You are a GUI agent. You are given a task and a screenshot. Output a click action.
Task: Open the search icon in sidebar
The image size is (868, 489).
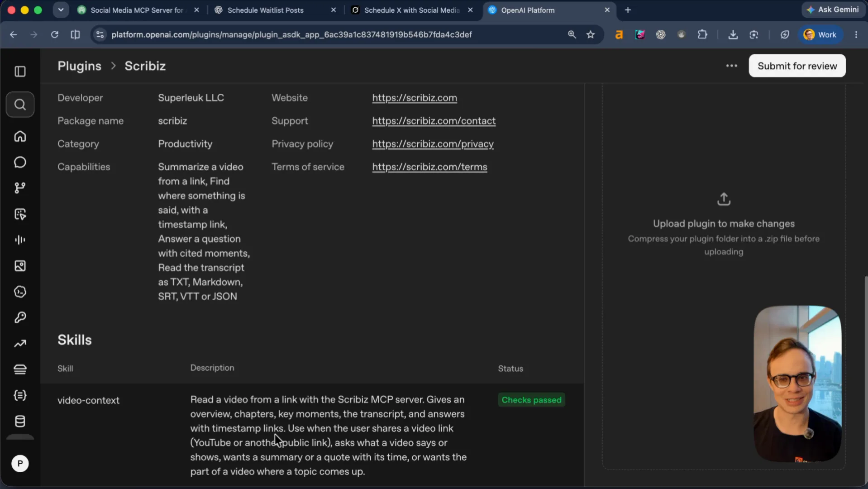pos(20,105)
